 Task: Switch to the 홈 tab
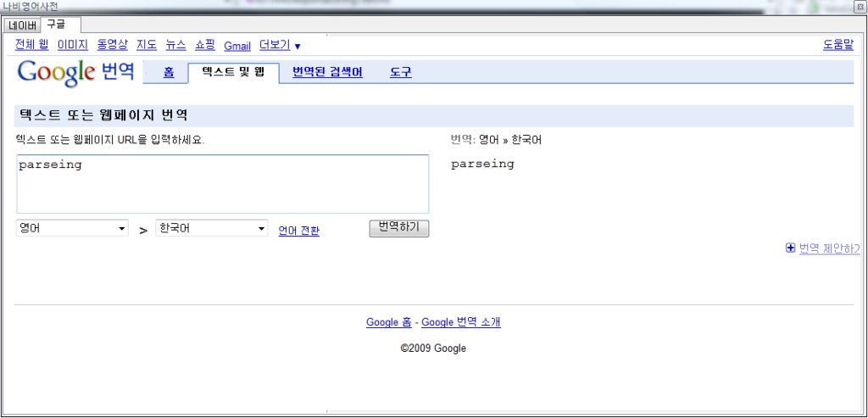pos(169,72)
